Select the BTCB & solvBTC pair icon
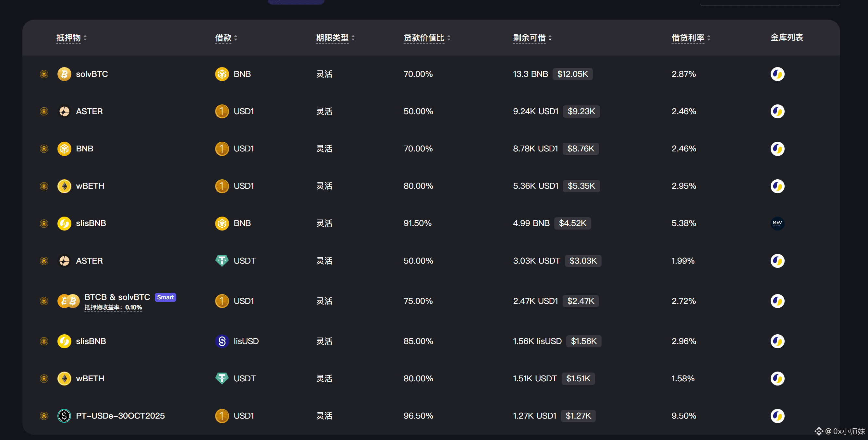This screenshot has width=868, height=440. 68,301
